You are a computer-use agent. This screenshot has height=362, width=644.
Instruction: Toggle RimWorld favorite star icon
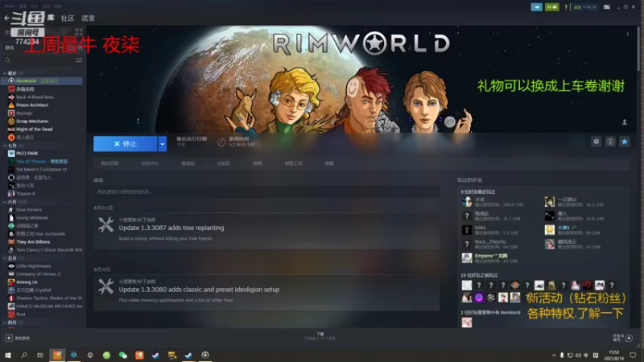click(625, 142)
